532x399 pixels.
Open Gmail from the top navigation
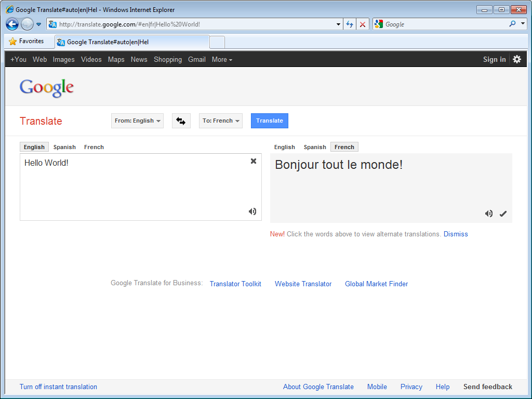pyautogui.click(x=197, y=59)
